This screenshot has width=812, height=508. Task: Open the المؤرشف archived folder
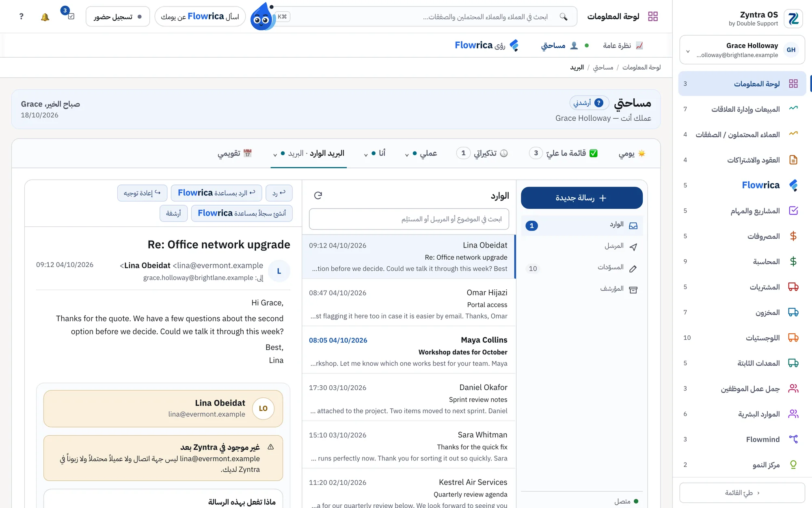coord(582,289)
